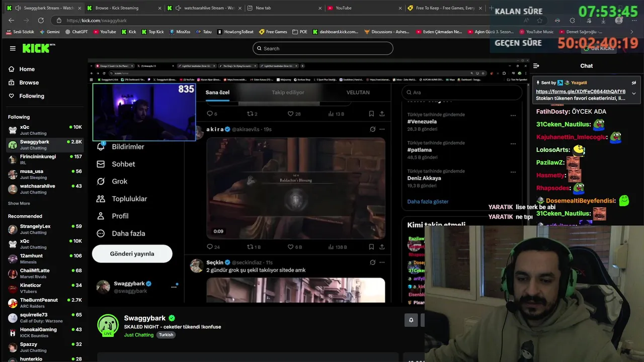644x362 pixels.
Task: Open the Top Kick bookmark
Action: [x=152, y=32]
